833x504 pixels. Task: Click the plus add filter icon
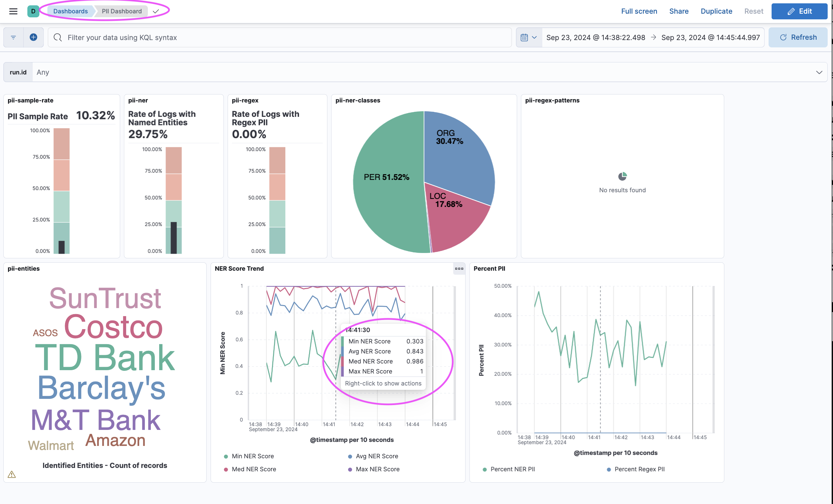(x=33, y=37)
